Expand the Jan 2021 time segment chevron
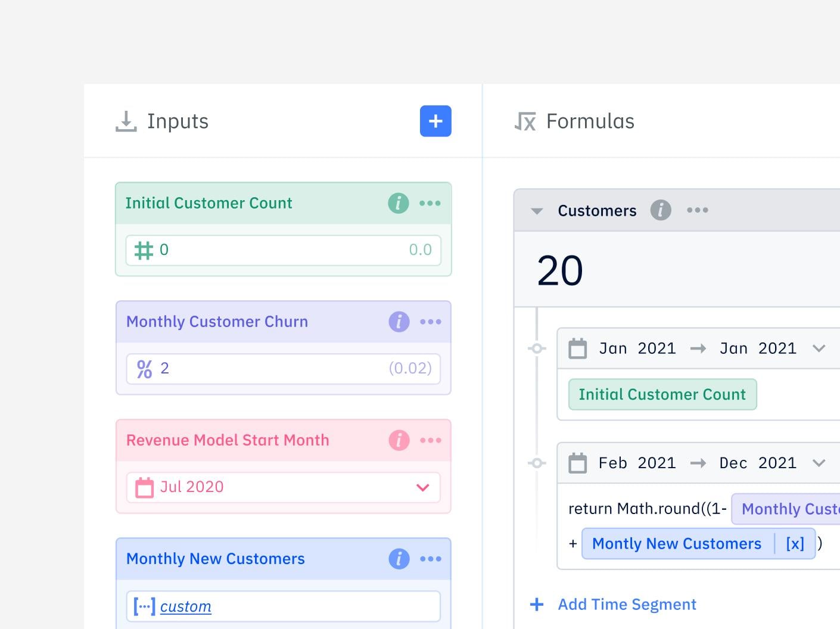This screenshot has width=840, height=629. click(x=819, y=348)
